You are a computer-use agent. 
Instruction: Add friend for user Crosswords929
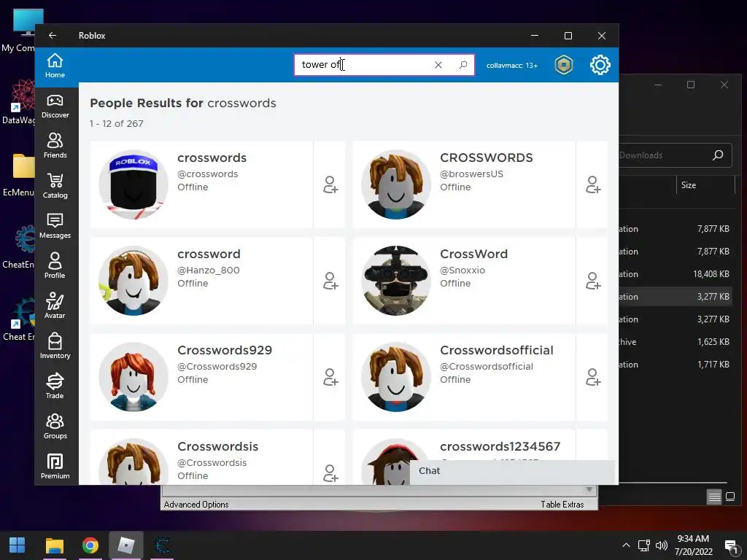tap(330, 377)
